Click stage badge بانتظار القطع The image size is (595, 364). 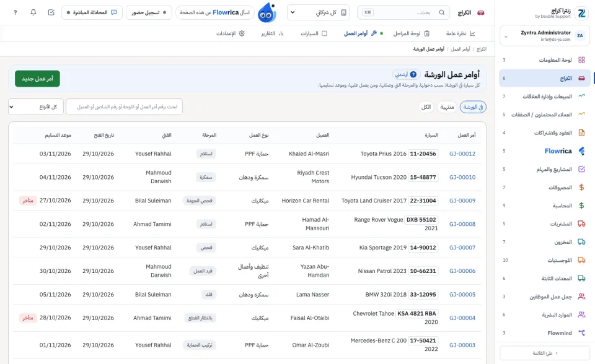click(x=200, y=318)
